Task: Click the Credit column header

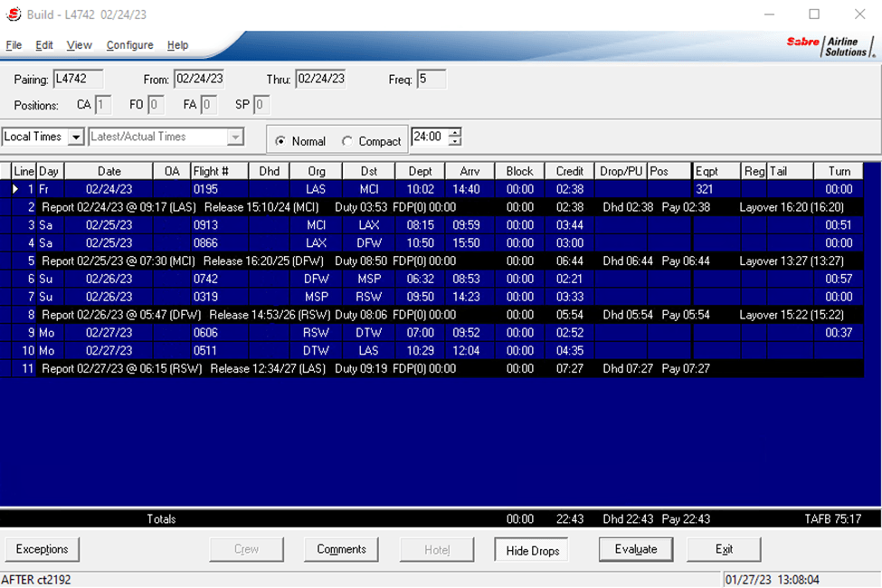Action: [x=569, y=171]
